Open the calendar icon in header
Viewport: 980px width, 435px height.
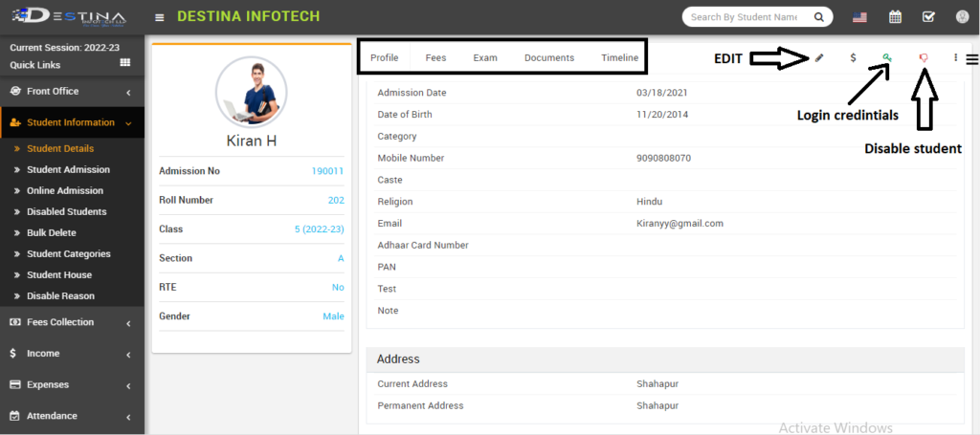click(895, 17)
